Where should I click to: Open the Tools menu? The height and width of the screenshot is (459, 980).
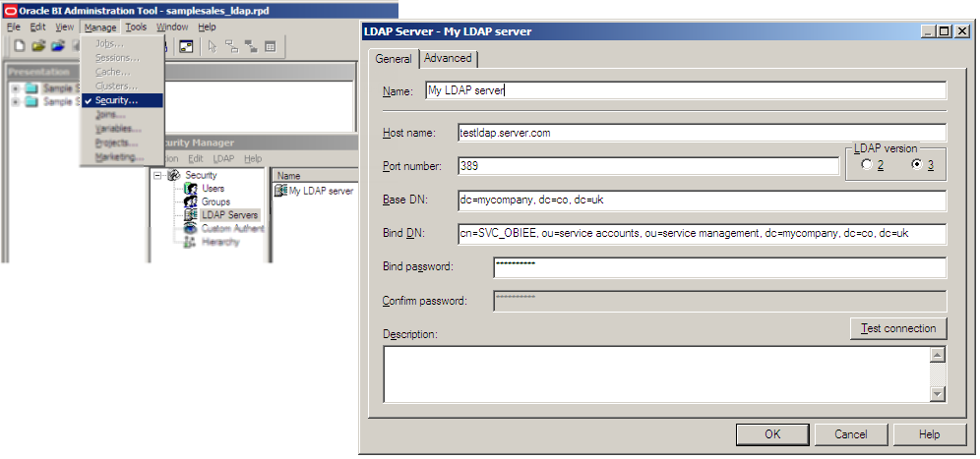click(136, 27)
